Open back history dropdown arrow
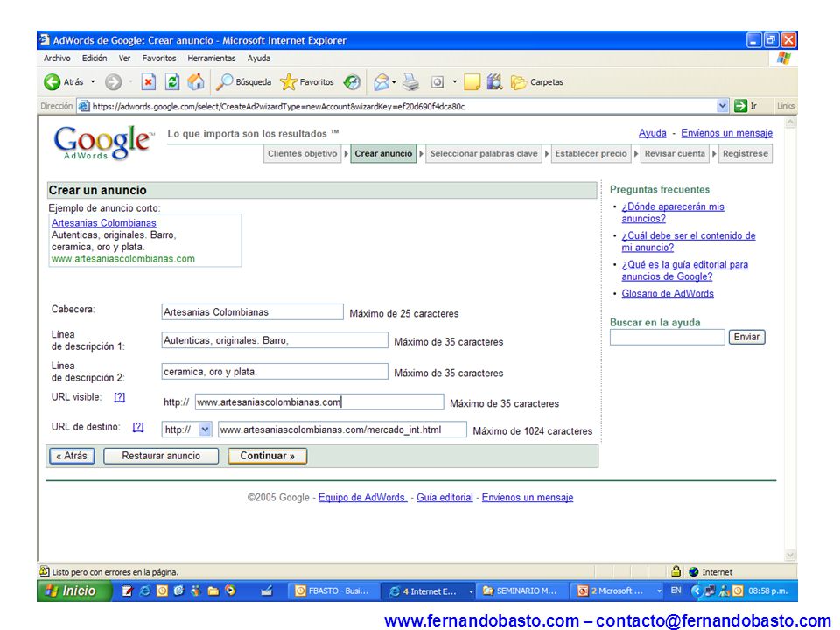 (x=93, y=82)
